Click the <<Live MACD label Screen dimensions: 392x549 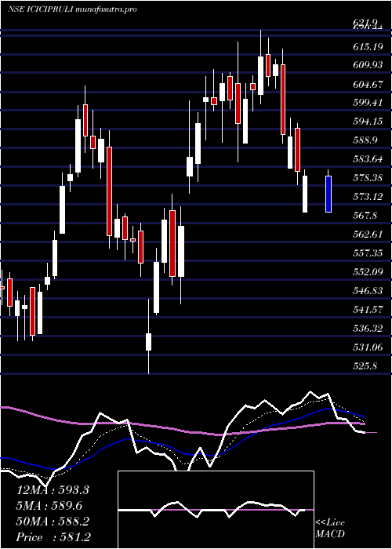[330, 529]
